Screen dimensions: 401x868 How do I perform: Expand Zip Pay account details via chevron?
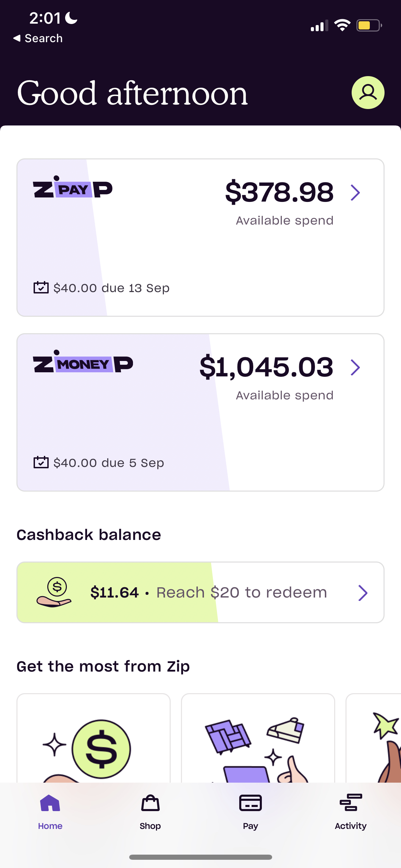pos(355,193)
